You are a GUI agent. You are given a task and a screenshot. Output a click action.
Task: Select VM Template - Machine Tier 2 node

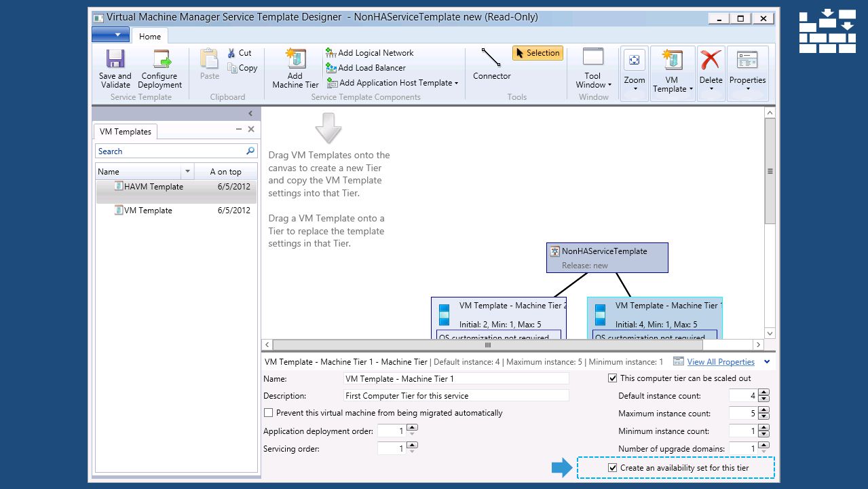pyautogui.click(x=499, y=318)
